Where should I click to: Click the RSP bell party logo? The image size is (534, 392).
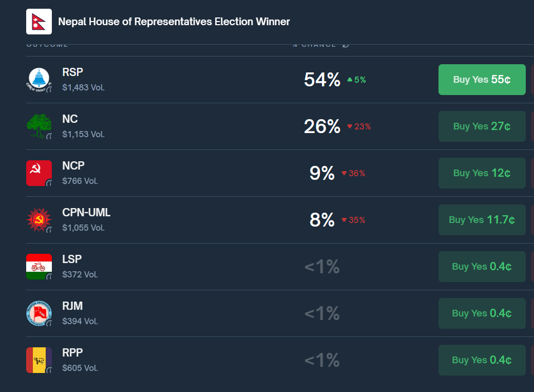(x=39, y=80)
